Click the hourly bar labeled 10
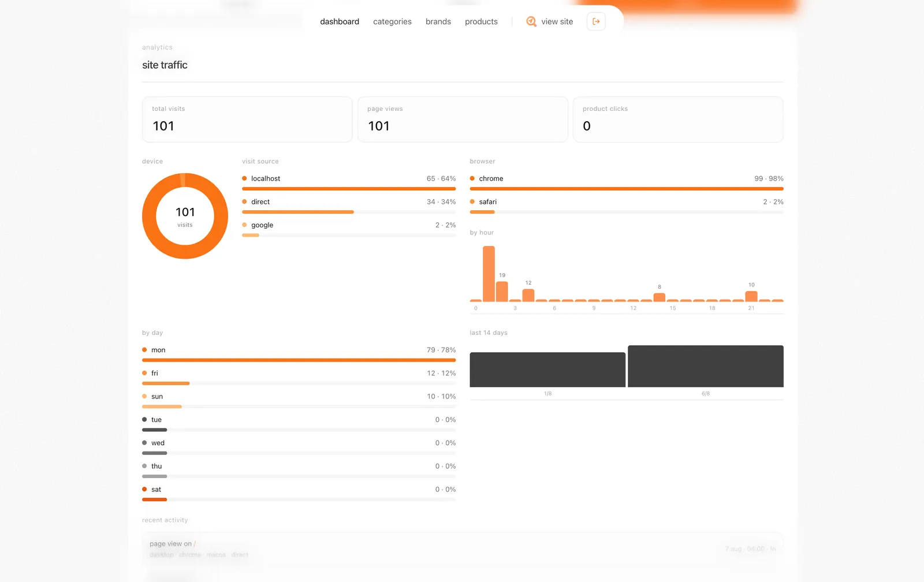The image size is (924, 582). 751,296
